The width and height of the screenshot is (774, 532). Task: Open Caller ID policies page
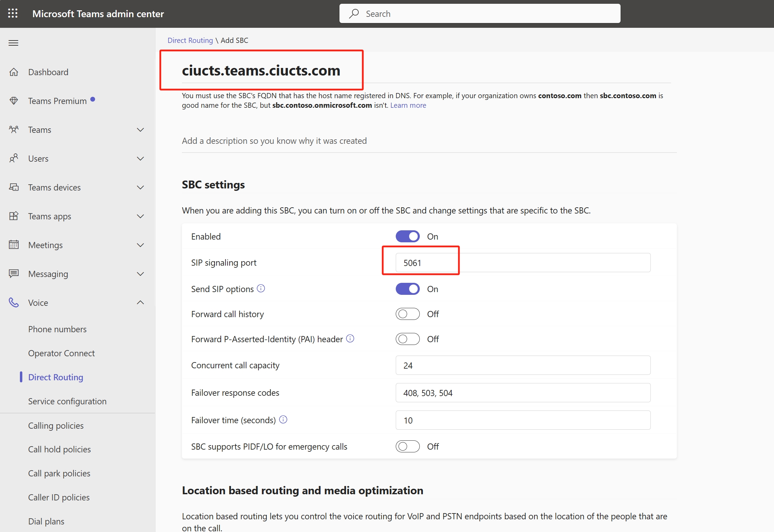[59, 497]
